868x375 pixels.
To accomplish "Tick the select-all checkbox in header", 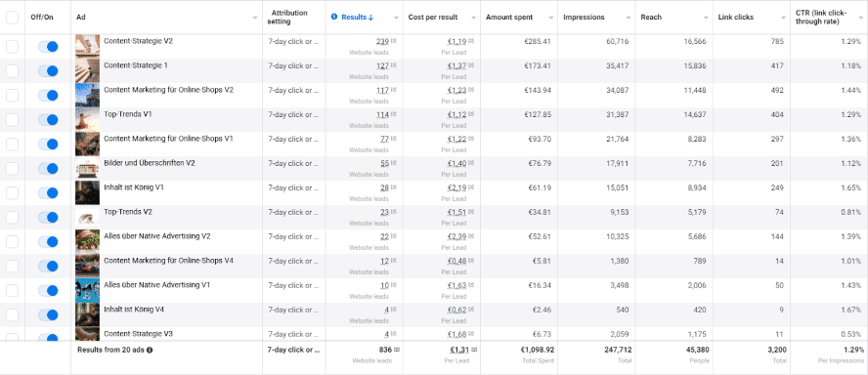I will 12,18.
